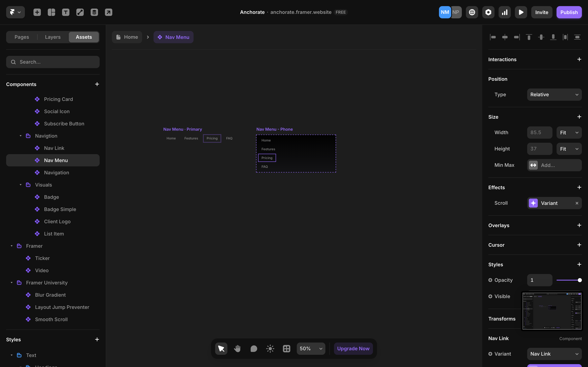Screen dimensions: 588x367
Task: Open Position Type Relative dropdown
Action: tap(554, 95)
